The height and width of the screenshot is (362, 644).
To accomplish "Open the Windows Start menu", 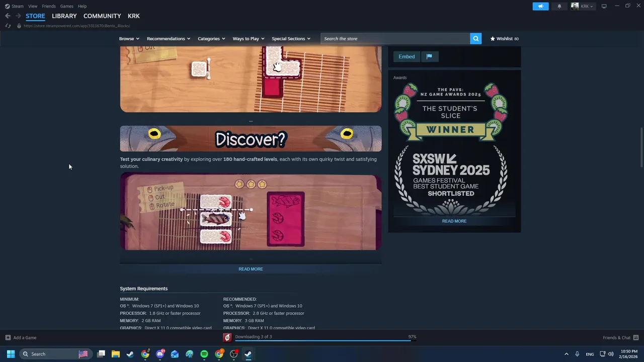I will [x=11, y=354].
